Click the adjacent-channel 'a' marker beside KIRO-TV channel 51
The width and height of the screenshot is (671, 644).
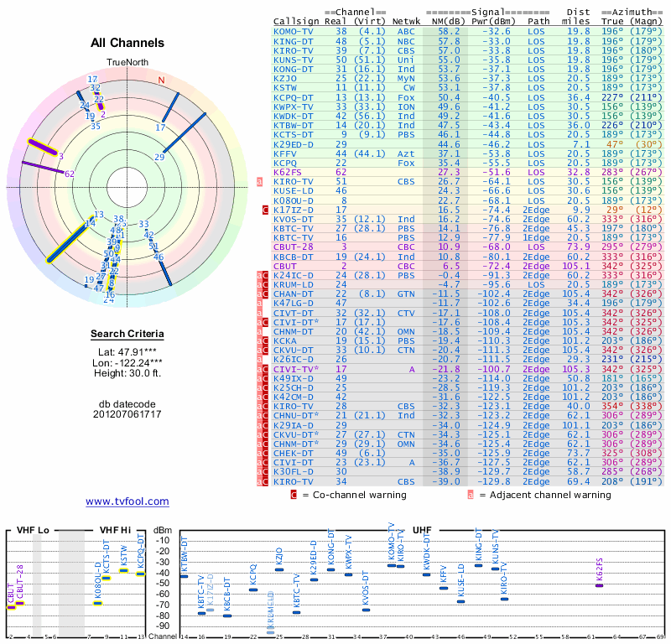click(259, 181)
